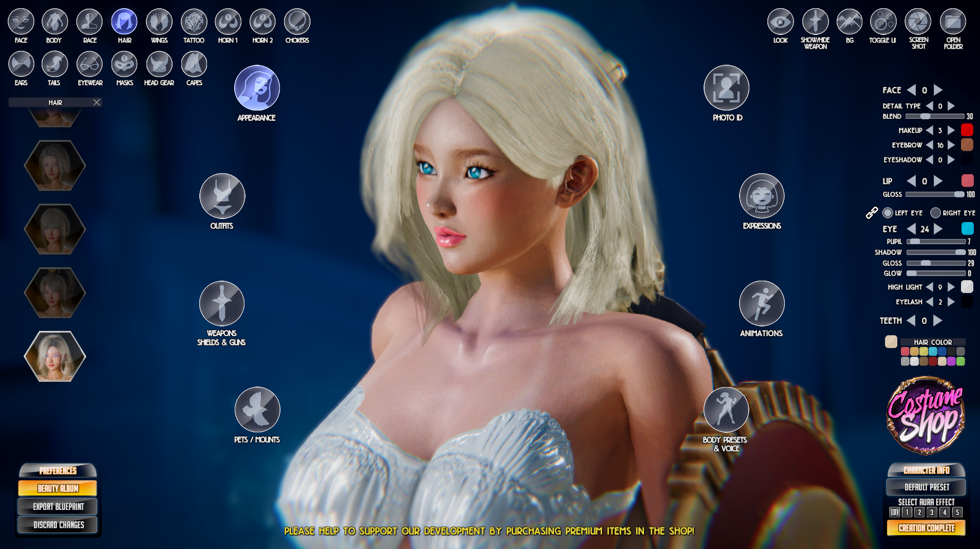This screenshot has height=549, width=980.
Task: Open the Tattoo category icon
Action: (194, 22)
